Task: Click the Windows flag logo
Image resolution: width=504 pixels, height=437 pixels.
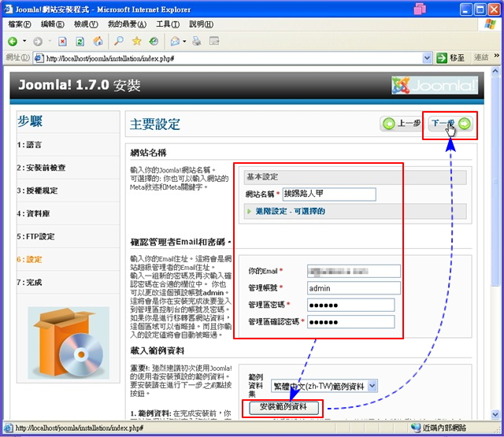Action: [x=490, y=24]
